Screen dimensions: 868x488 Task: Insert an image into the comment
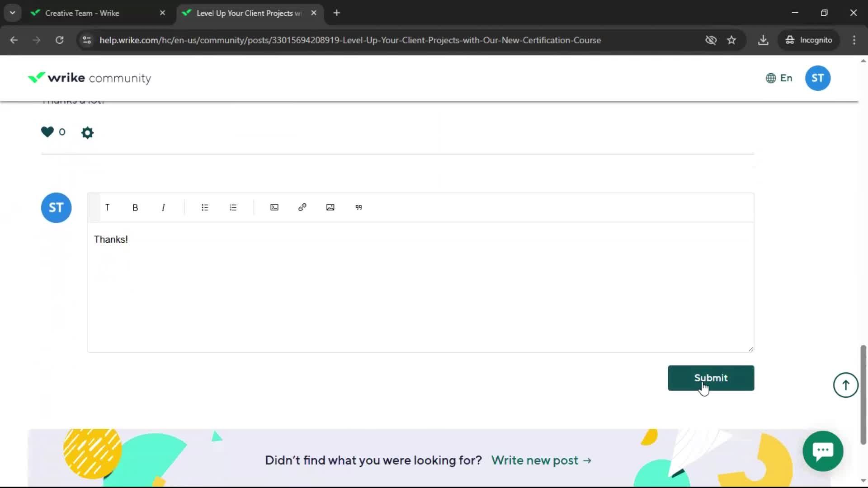(330, 207)
